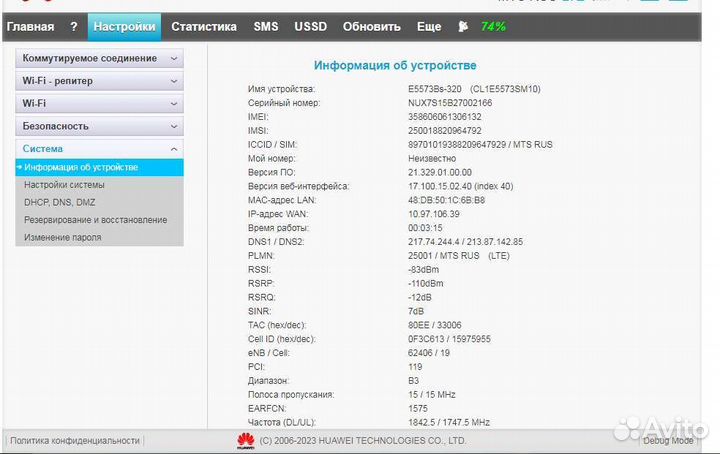Click the Huawei logo in footer
This screenshot has height=454, width=720.
tap(246, 441)
